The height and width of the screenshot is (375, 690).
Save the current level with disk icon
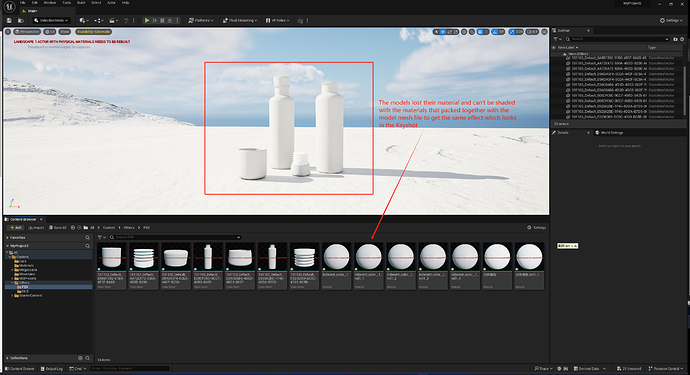(x=9, y=20)
